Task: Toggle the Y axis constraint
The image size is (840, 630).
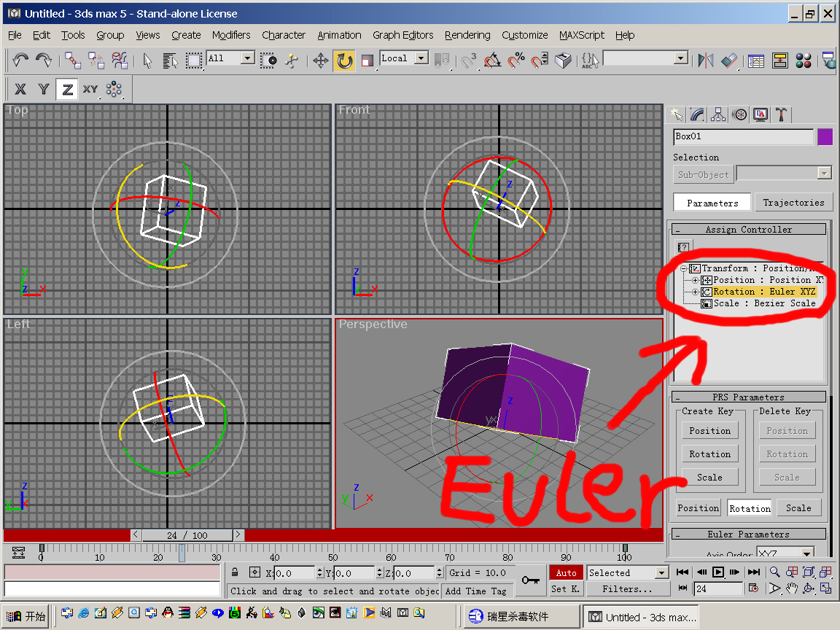Action: click(x=44, y=89)
